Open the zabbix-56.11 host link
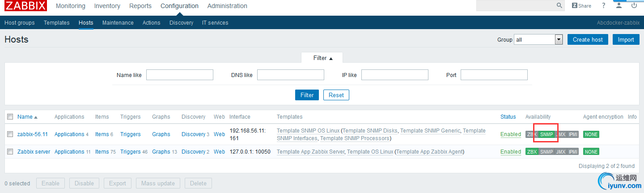 33,134
